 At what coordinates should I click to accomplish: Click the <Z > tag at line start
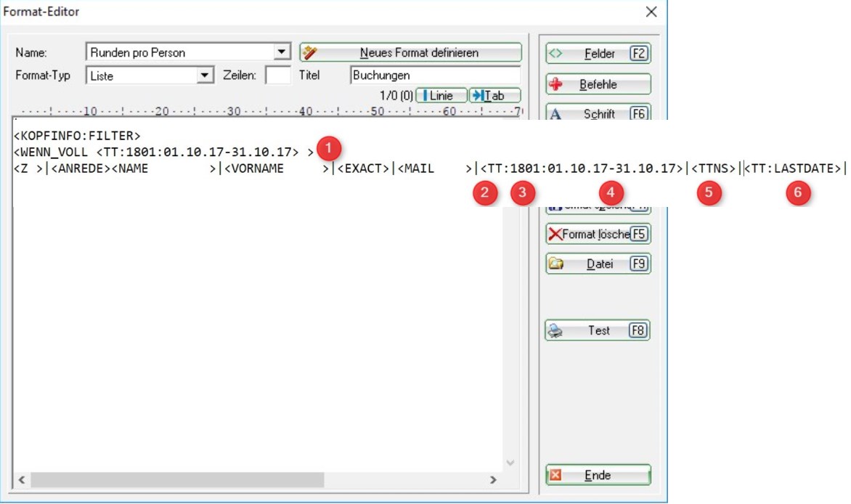click(x=28, y=169)
